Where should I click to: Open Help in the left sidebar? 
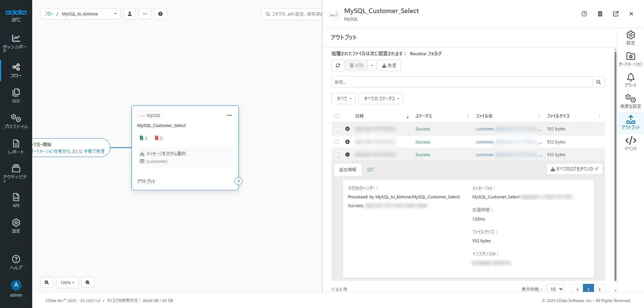pos(16,262)
